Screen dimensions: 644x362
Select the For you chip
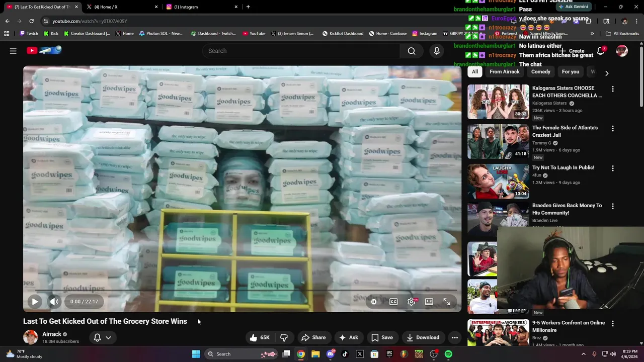(571, 72)
